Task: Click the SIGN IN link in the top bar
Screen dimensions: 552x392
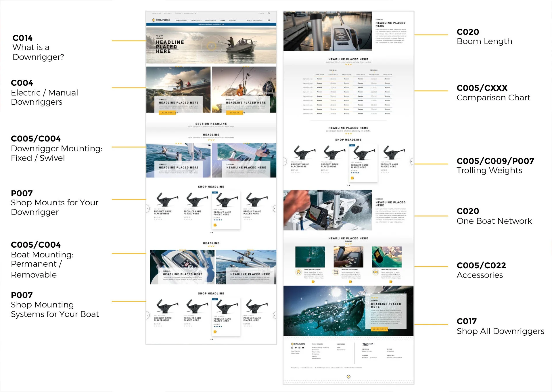Action: (x=261, y=13)
